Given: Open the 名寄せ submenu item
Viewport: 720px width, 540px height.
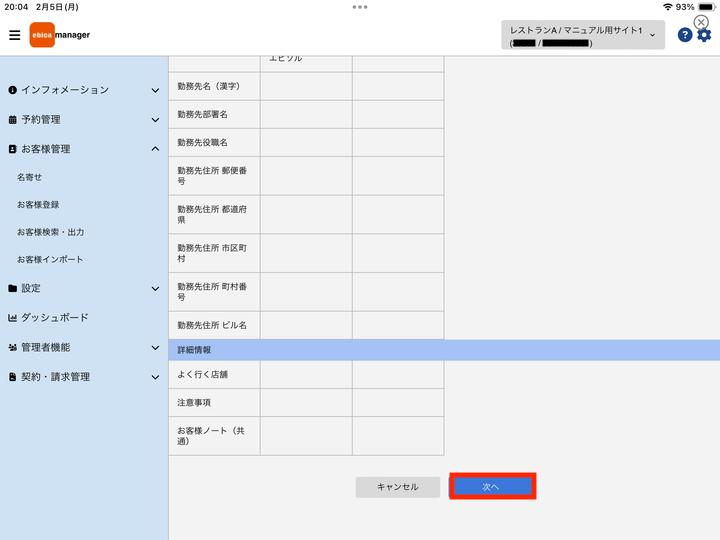Looking at the screenshot, I should click(x=29, y=177).
